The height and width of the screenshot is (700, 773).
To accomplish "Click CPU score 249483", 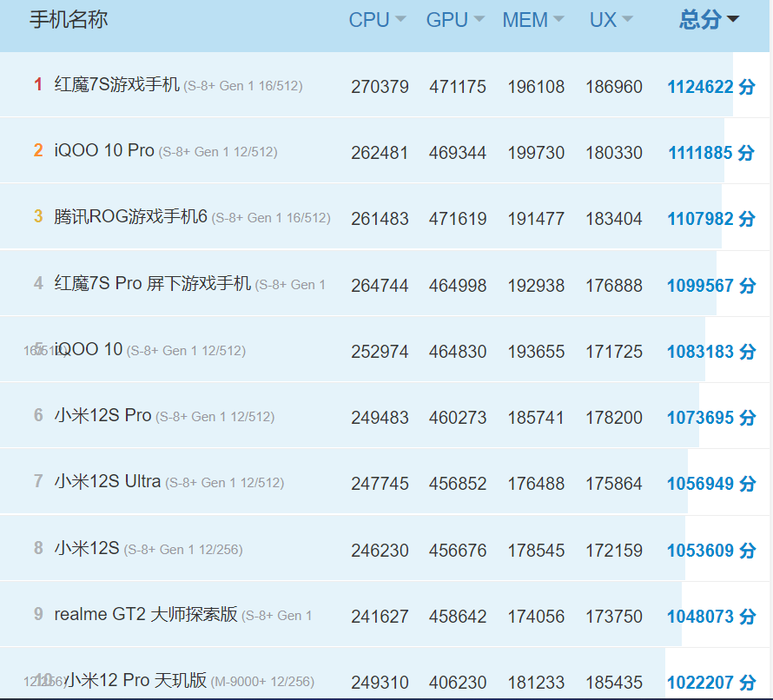I will [380, 418].
